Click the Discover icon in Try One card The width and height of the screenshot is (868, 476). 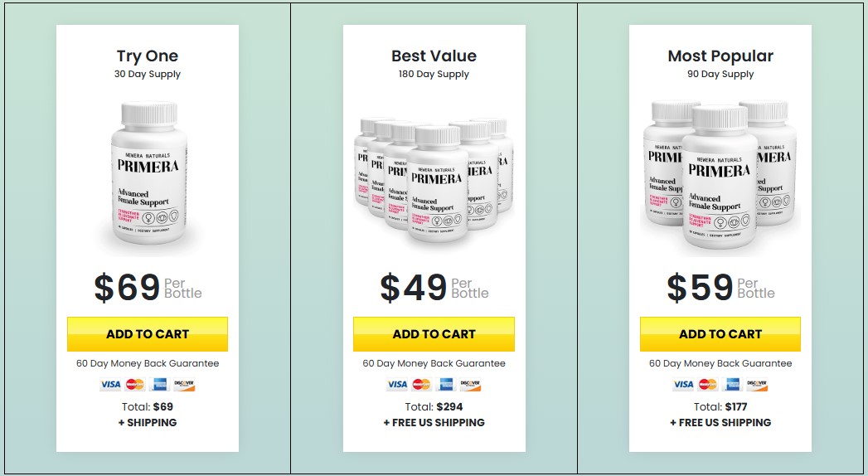pyautogui.click(x=184, y=385)
